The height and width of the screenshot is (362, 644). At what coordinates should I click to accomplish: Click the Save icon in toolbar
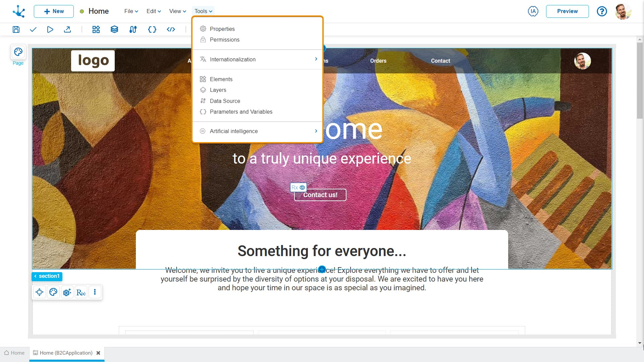[16, 29]
